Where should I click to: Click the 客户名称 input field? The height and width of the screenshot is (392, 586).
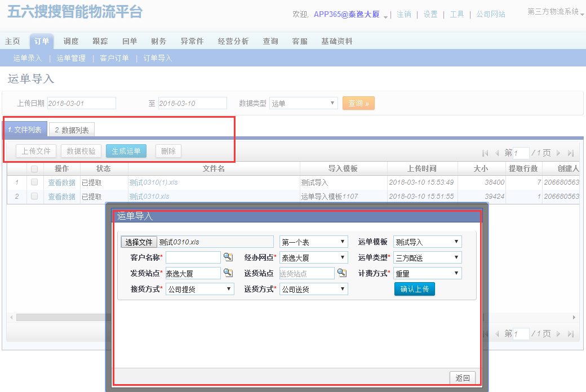point(193,257)
